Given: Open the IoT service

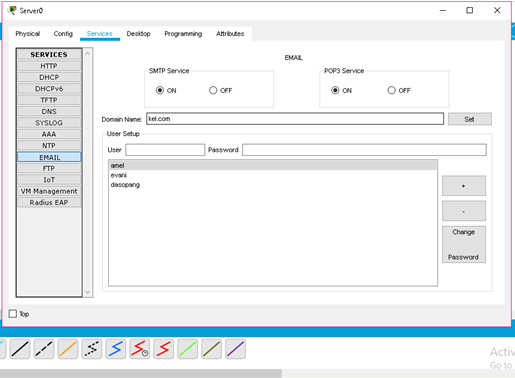Looking at the screenshot, I should (x=49, y=180).
